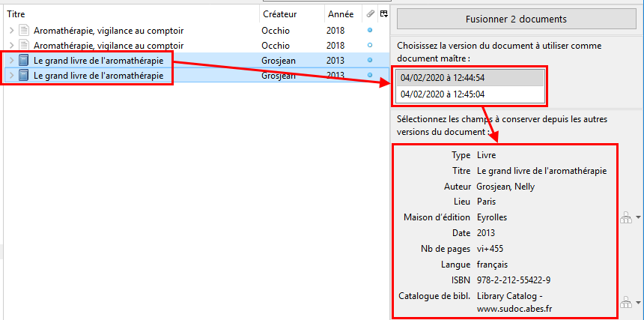Click the book icon of the first Le grand livre row
Image resolution: width=644 pixels, height=320 pixels.
24,60
